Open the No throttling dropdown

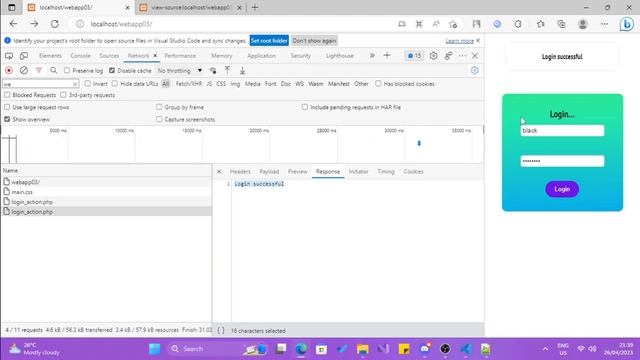click(180, 71)
